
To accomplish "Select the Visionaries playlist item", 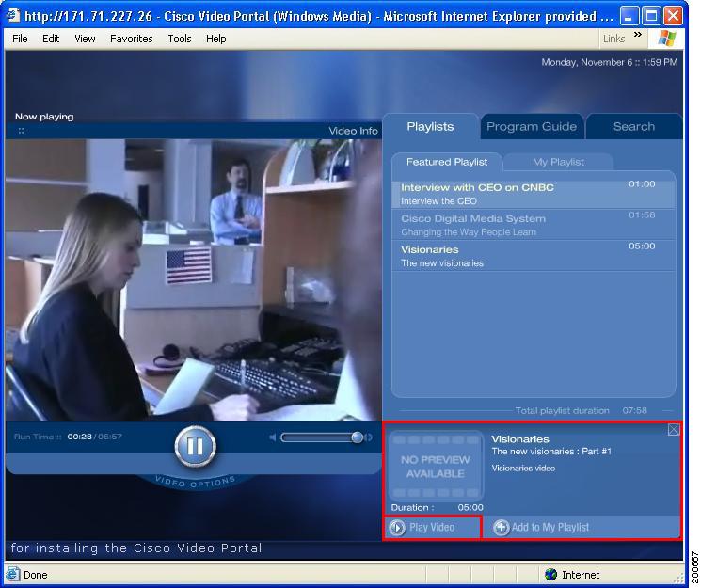I will coord(534,256).
